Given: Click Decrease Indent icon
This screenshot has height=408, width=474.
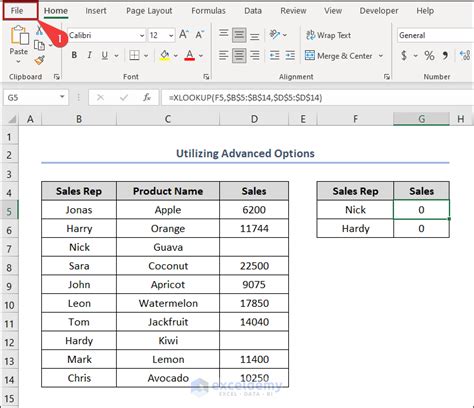Looking at the screenshot, I should click(x=274, y=55).
